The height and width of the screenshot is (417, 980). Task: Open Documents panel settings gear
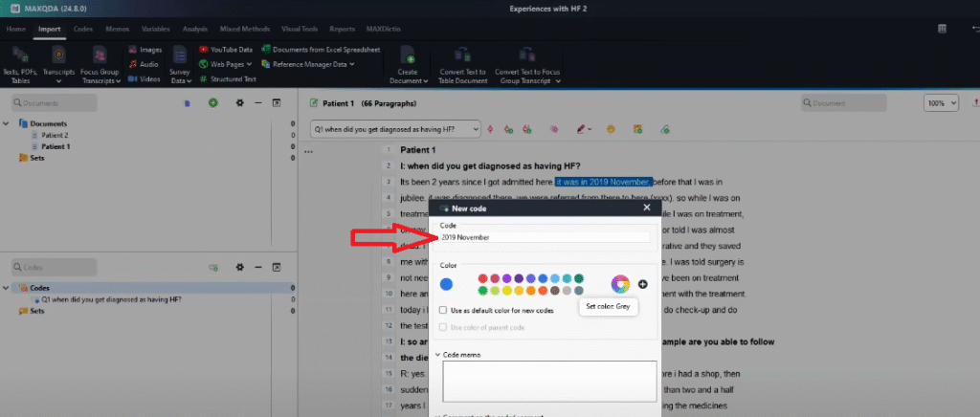(x=239, y=103)
